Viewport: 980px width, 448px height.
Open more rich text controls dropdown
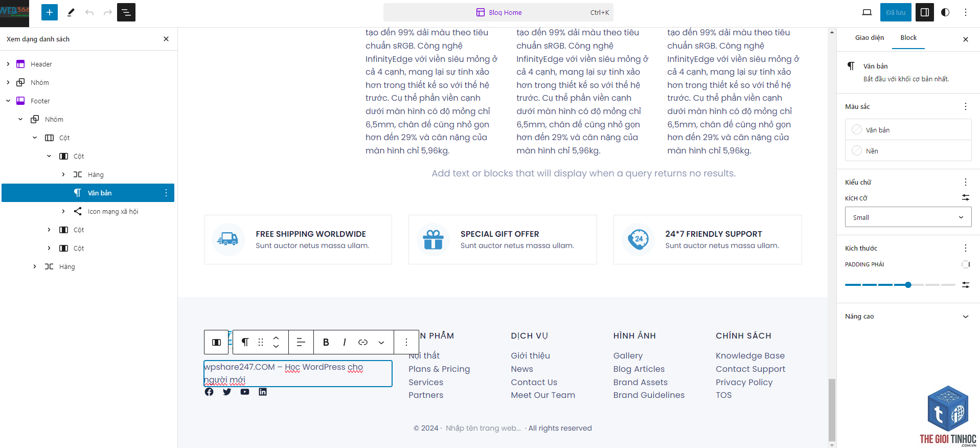coord(381,342)
